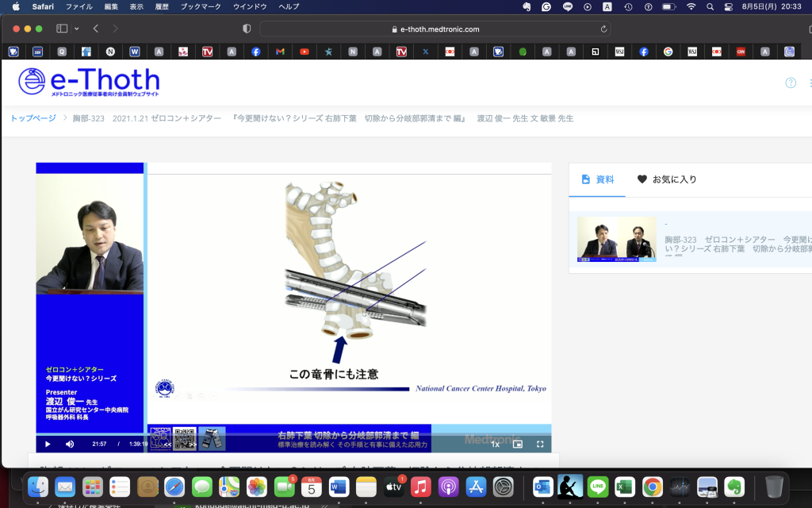
Task: Show the Safari sidebar
Action: pos(62,29)
